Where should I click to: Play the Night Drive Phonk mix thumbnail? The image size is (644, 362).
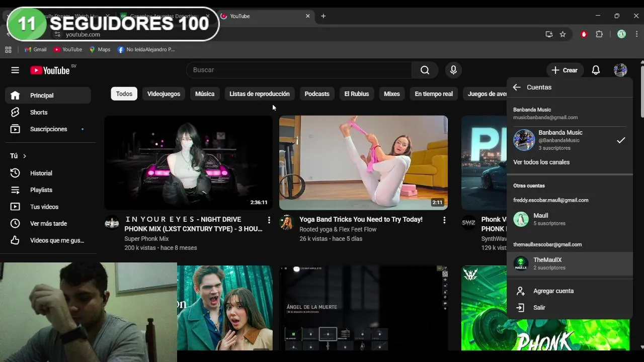tap(188, 162)
